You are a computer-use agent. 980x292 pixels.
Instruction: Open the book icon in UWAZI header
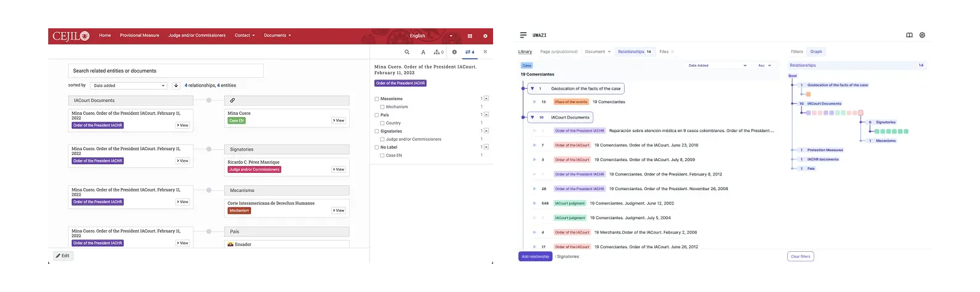(910, 35)
